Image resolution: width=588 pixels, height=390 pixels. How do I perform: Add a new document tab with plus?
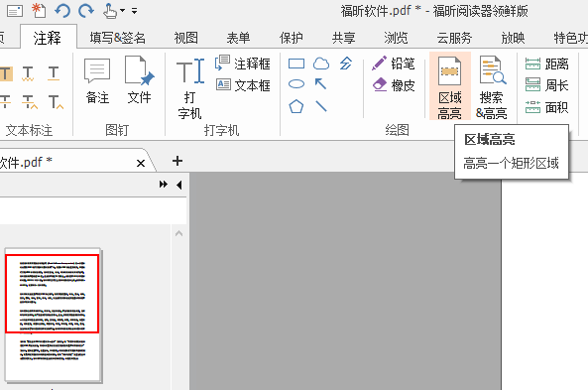tap(177, 161)
